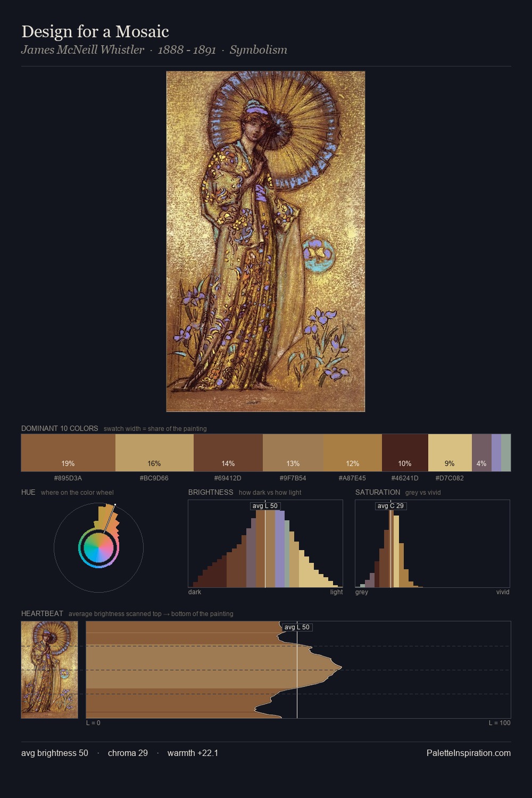Click the small painting thumbnail beside Heartbeat chart
This screenshot has height=798, width=532.
tap(49, 670)
